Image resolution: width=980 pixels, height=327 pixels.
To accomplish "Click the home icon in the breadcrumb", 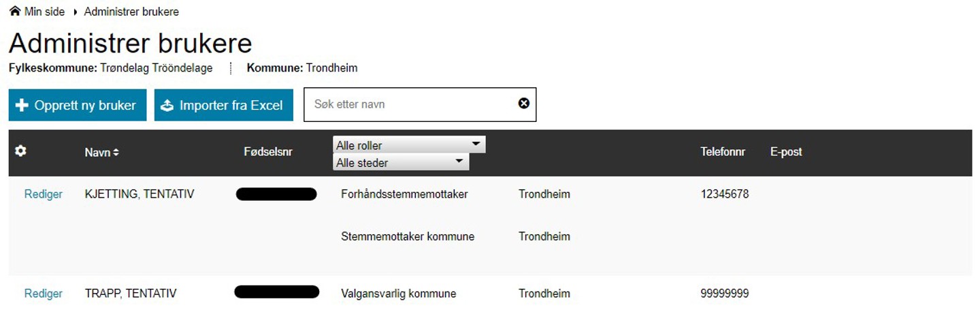I will [14, 12].
